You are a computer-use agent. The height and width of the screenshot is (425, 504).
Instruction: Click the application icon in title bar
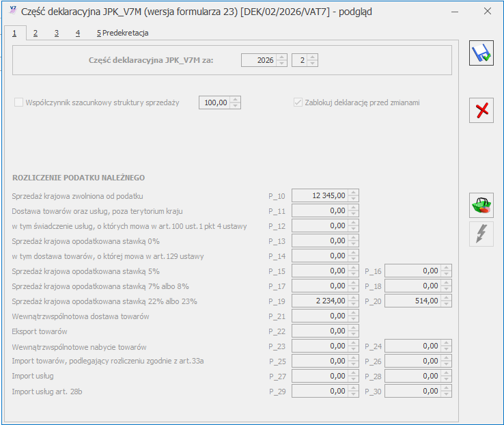point(12,12)
